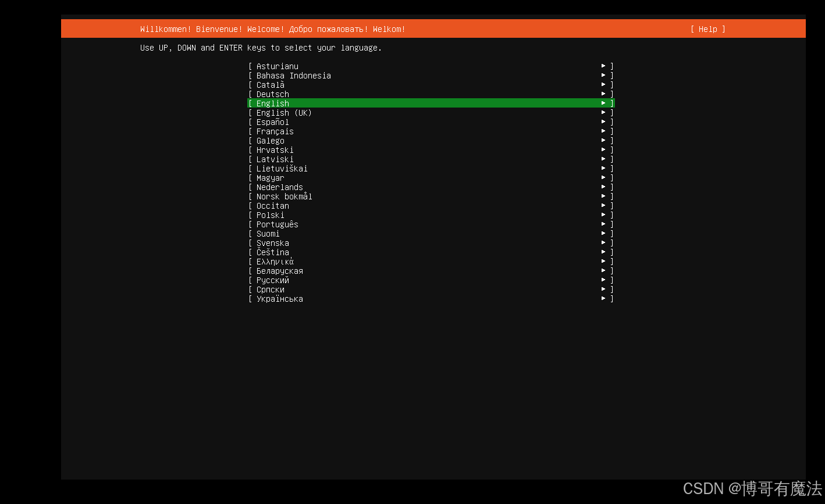Open the Help menu in the top bar
The height and width of the screenshot is (504, 825).
click(707, 29)
